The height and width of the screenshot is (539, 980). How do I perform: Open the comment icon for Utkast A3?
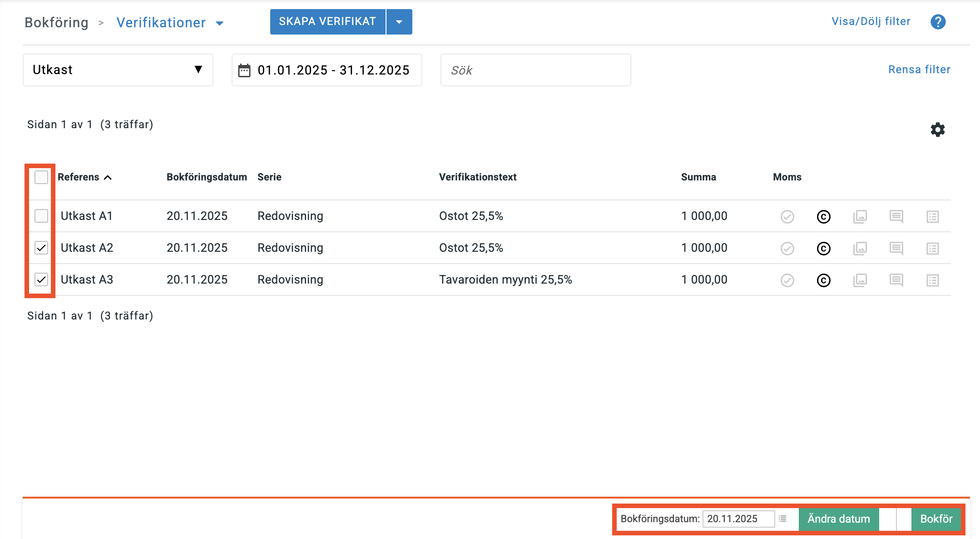(x=896, y=280)
